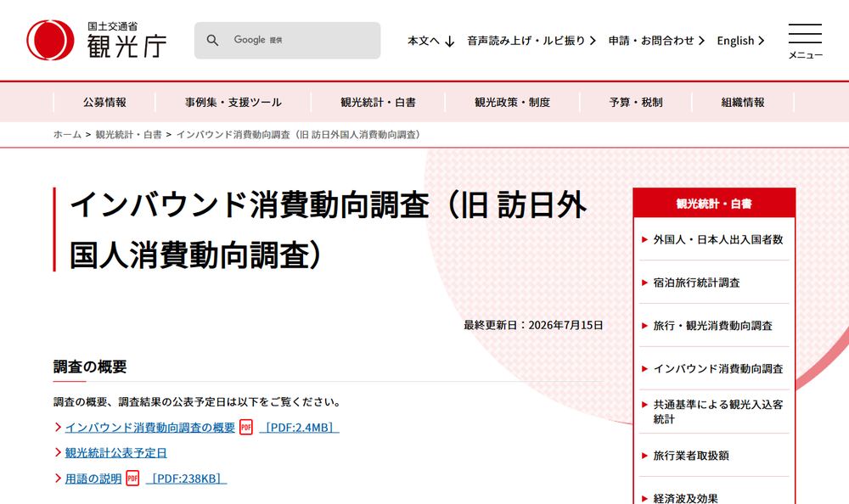Open sidebar インバウンド消費動向調査
The height and width of the screenshot is (504, 849).
point(718,369)
